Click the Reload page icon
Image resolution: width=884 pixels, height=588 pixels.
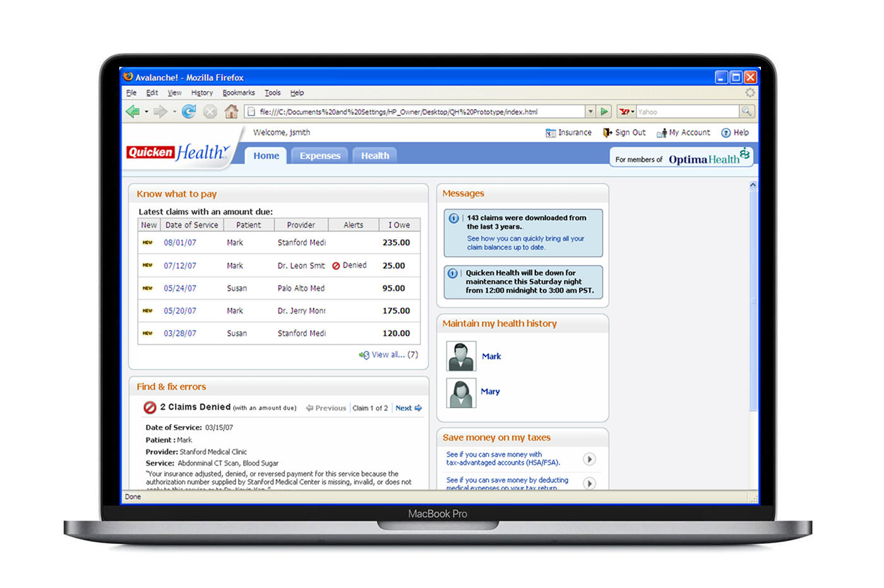click(189, 112)
